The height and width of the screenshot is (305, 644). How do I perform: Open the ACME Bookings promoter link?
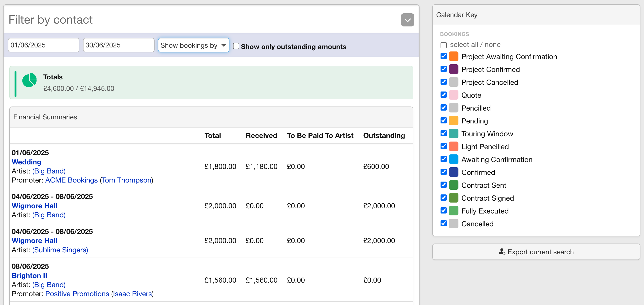(x=71, y=180)
